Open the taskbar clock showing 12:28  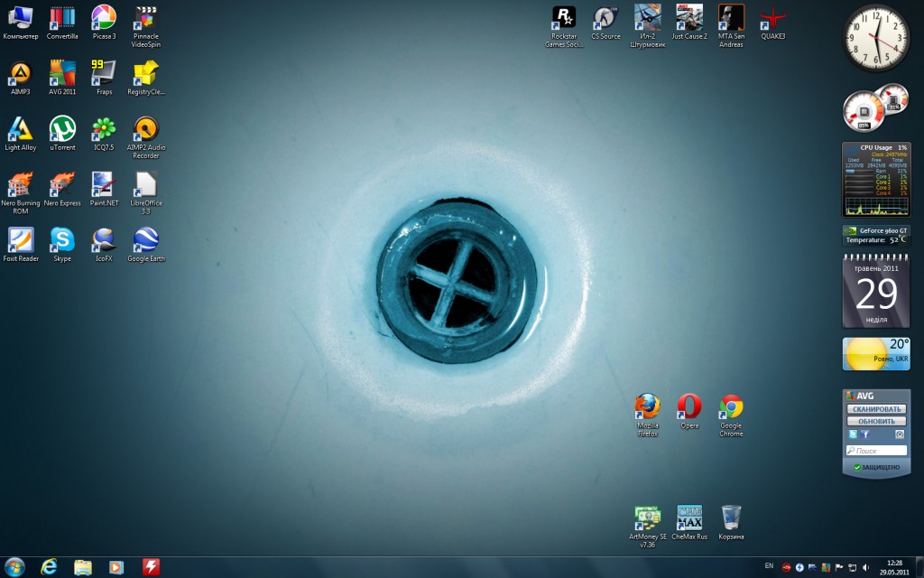coord(894,567)
